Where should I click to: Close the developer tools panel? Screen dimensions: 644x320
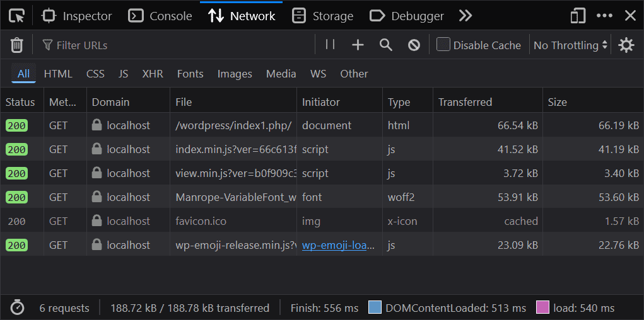pyautogui.click(x=631, y=16)
